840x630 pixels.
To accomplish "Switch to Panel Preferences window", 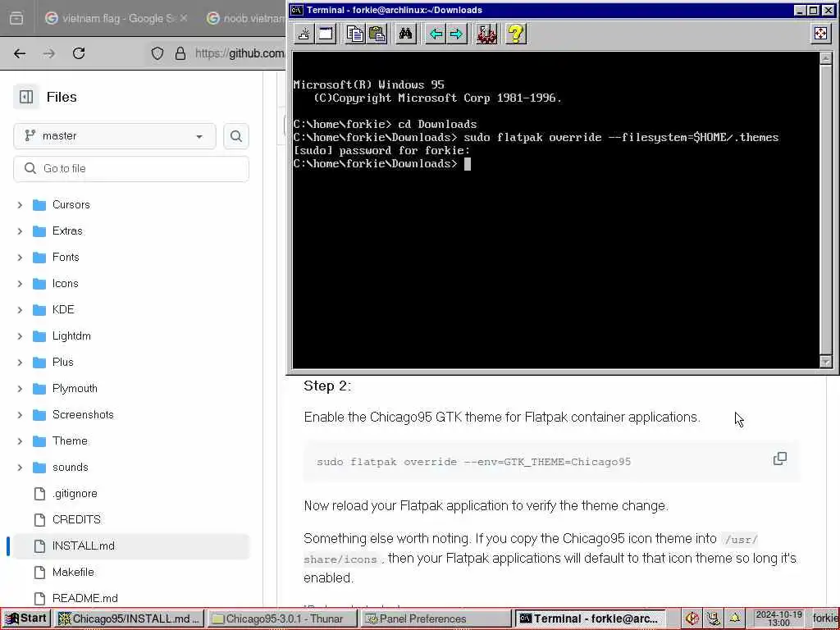I will 436,619.
